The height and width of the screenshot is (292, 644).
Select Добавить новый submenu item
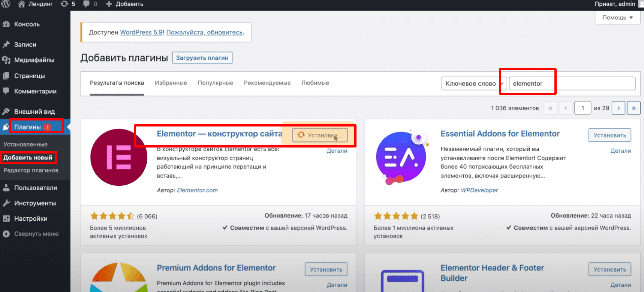[x=28, y=158]
